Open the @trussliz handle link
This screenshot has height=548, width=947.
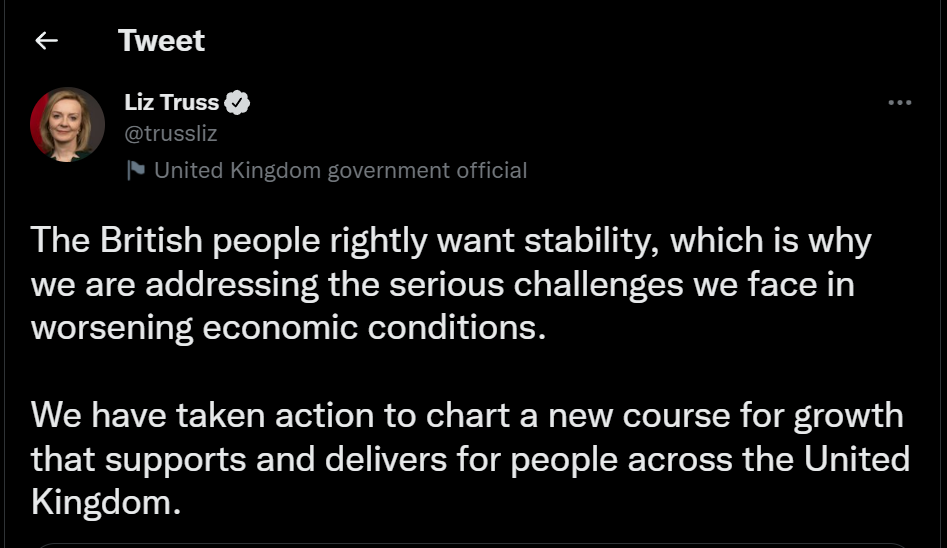click(170, 133)
